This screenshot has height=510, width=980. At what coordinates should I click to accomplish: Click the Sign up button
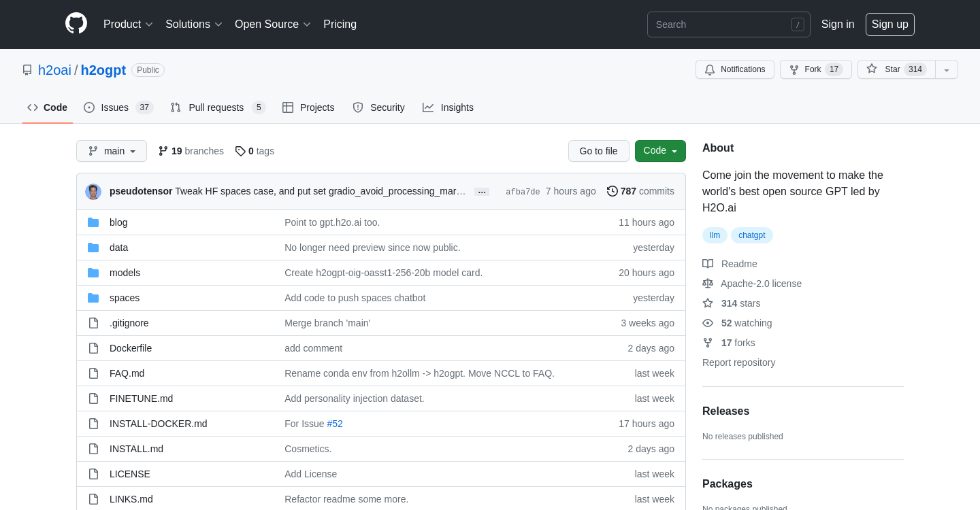pos(890,24)
